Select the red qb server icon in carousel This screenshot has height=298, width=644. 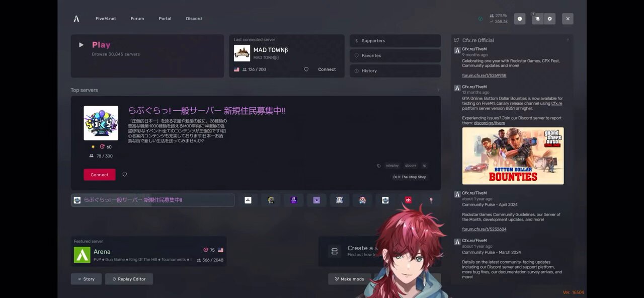[408, 200]
